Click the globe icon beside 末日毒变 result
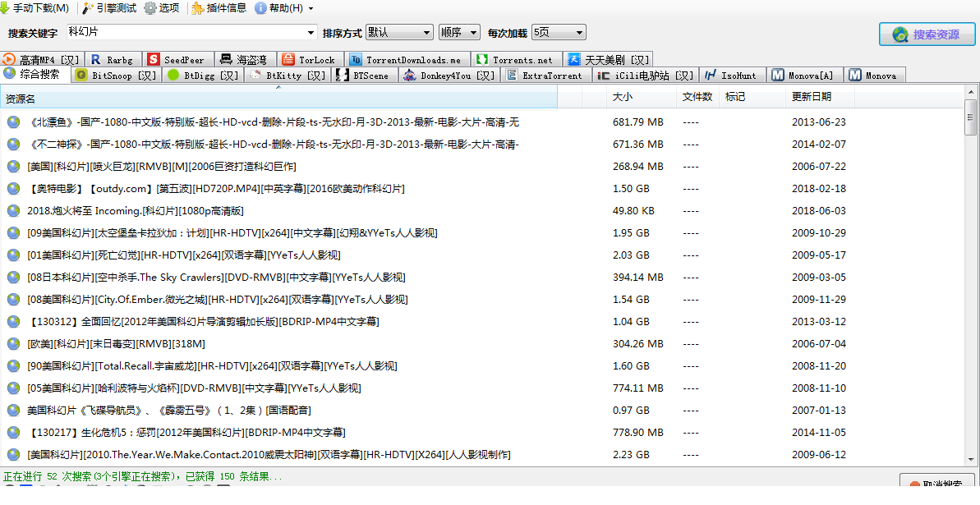 click(x=13, y=344)
